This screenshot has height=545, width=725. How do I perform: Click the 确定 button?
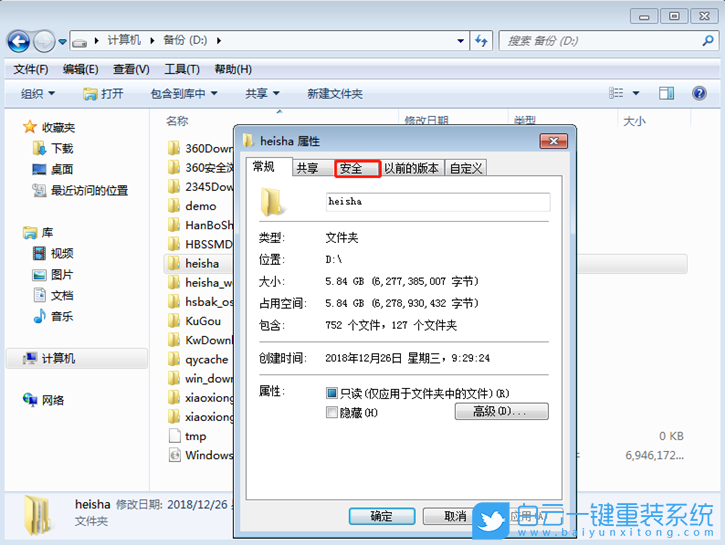tap(381, 516)
